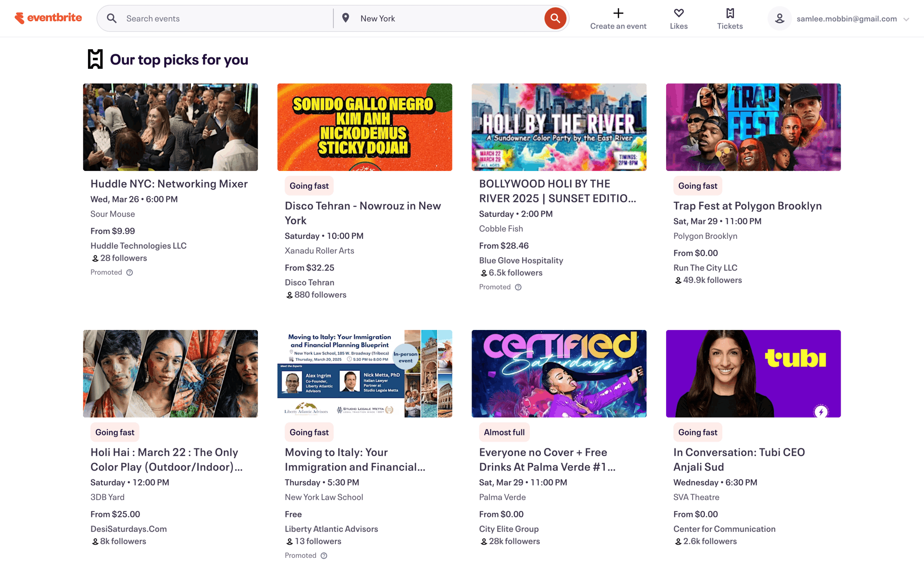Click the heart Likes icon

coord(679,13)
